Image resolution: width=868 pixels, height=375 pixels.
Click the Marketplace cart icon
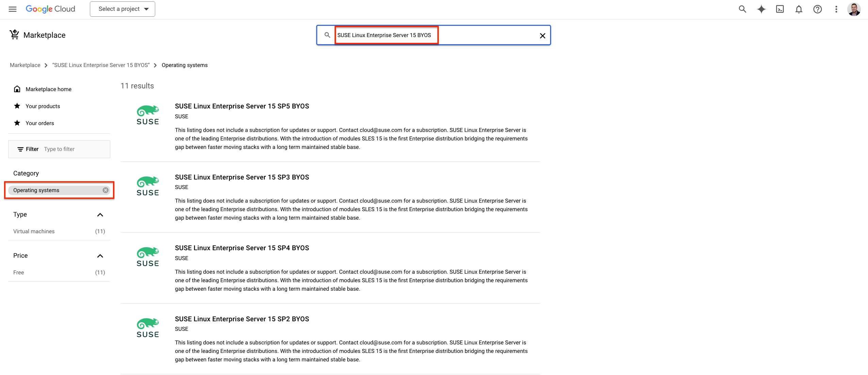pos(14,34)
